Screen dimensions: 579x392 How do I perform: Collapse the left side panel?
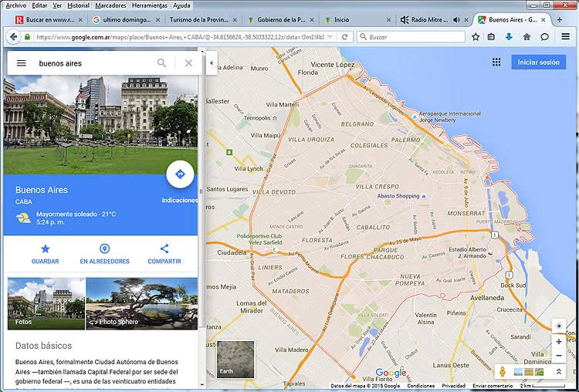[212, 63]
